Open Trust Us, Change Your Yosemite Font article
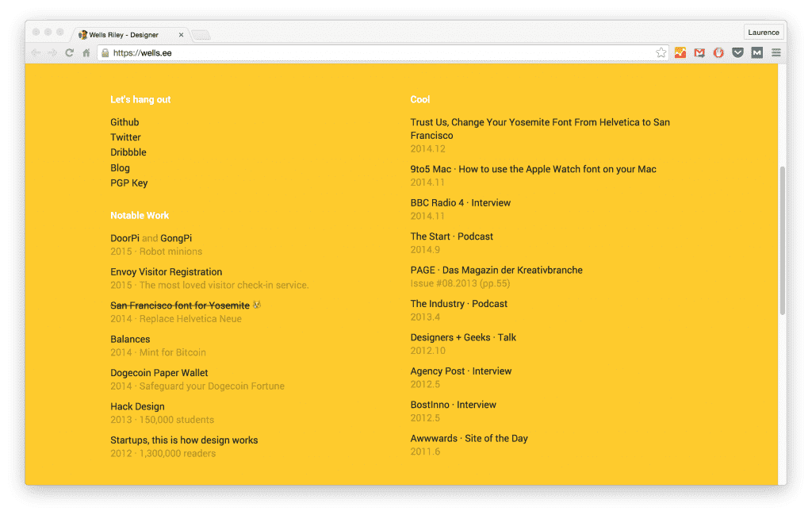Viewport: 812px width, 515px height. 540,129
